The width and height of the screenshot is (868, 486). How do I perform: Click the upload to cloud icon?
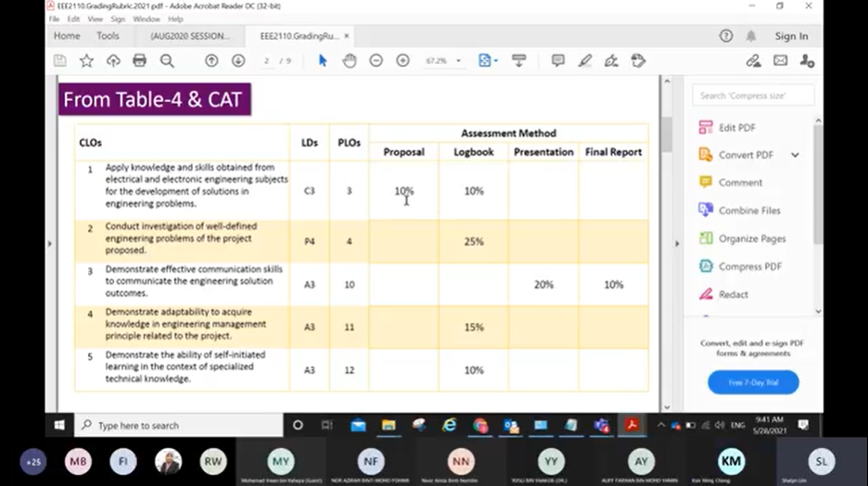[113, 61]
